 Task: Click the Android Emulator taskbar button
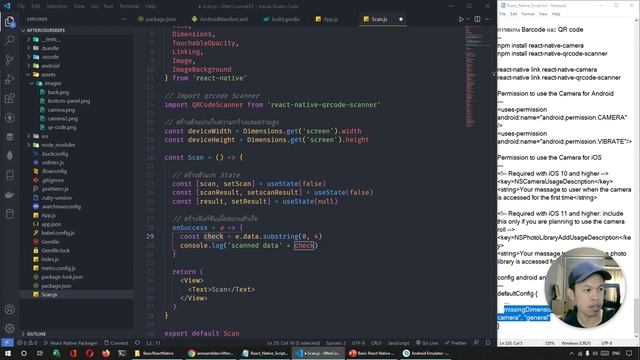426,353
